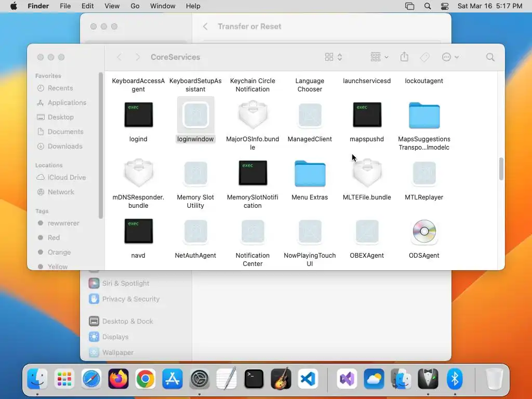Select the MemorySlotNotification exec icon
Screen dimensions: 532x399
(x=253, y=173)
